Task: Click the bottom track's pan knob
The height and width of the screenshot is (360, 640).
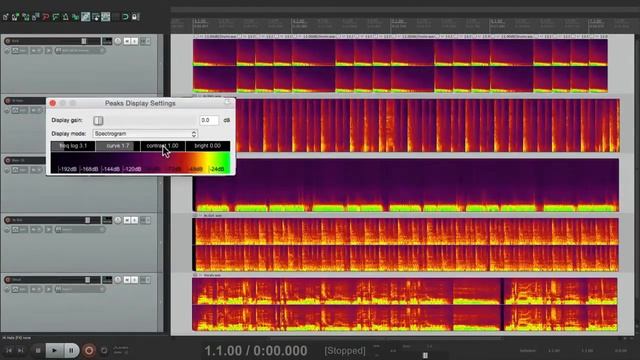Action: point(118,280)
